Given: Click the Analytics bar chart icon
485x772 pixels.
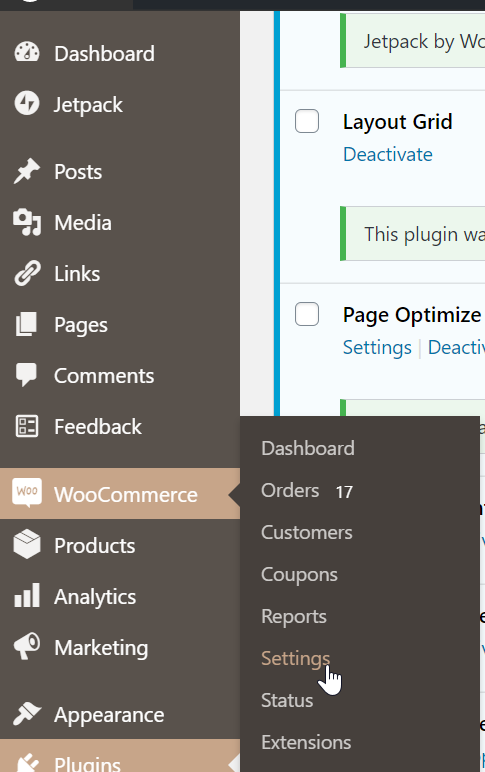Looking at the screenshot, I should tap(27, 595).
